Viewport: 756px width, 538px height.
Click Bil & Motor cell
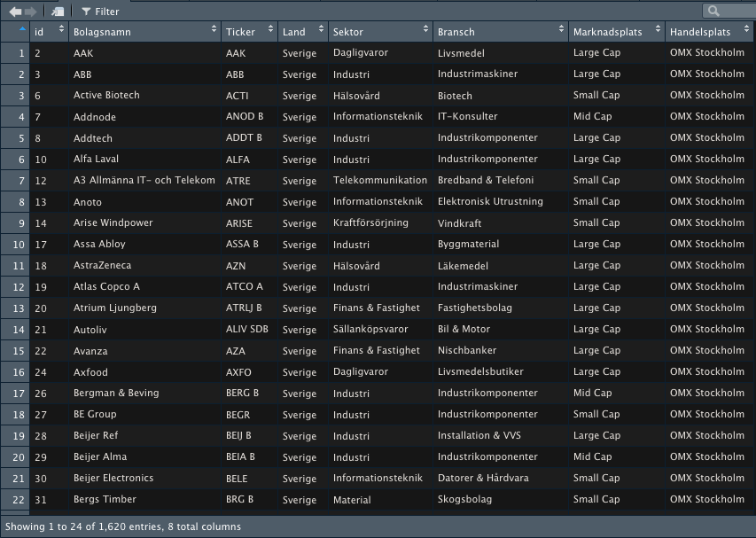coord(501,329)
